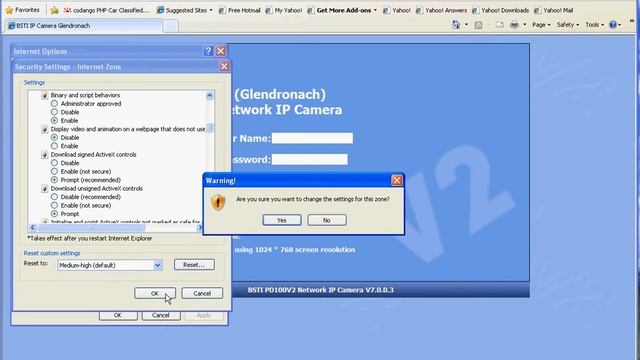
Task: Click Cancel in Internet Options dialog
Action: (161, 316)
